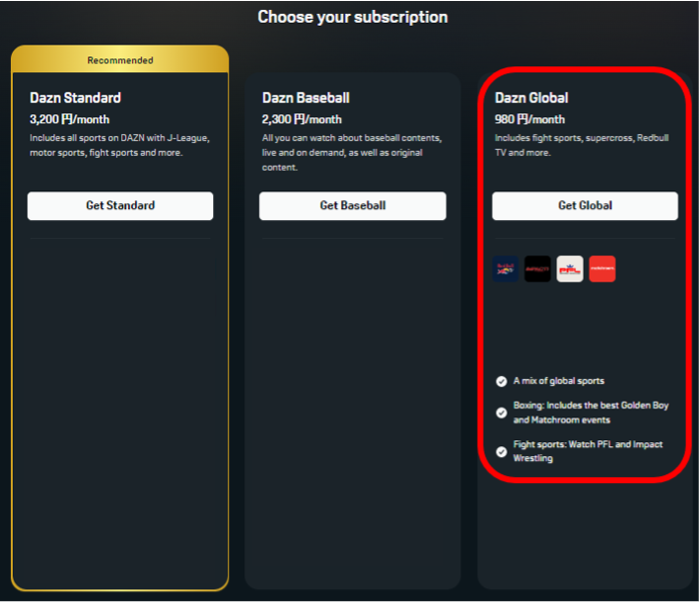Click checkmark beside Boxing Golden Boy feature
The height and width of the screenshot is (602, 700).
pos(501,412)
